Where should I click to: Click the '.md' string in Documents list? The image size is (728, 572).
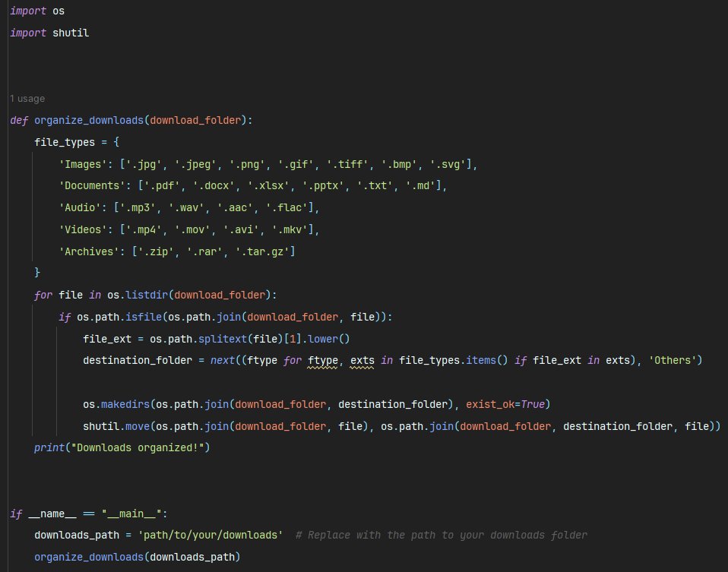pos(420,185)
